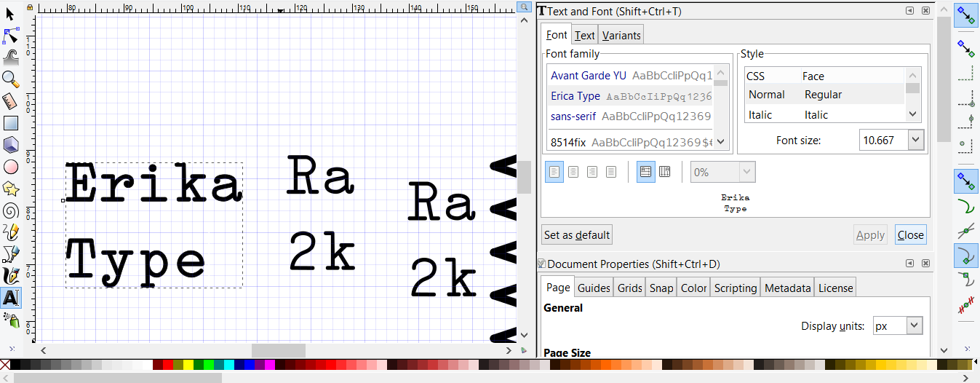This screenshot has height=383, width=980.
Task: Select the Spiral tool
Action: click(x=11, y=210)
